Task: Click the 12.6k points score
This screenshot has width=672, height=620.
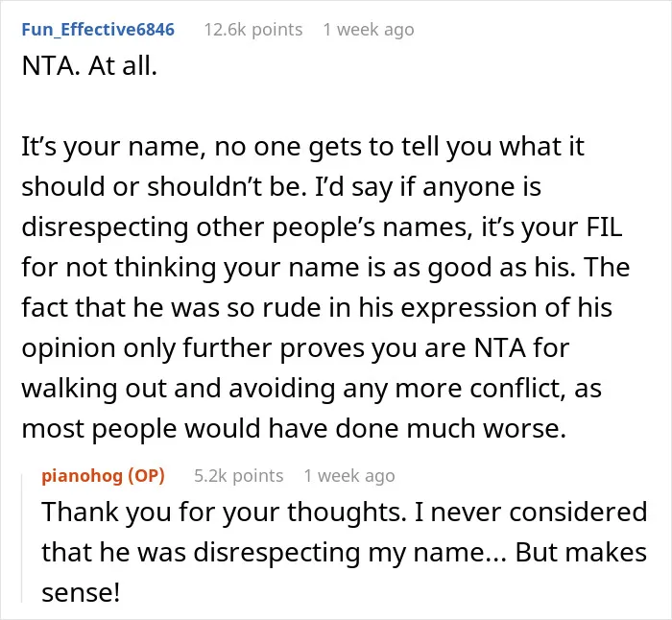Action: (x=253, y=30)
